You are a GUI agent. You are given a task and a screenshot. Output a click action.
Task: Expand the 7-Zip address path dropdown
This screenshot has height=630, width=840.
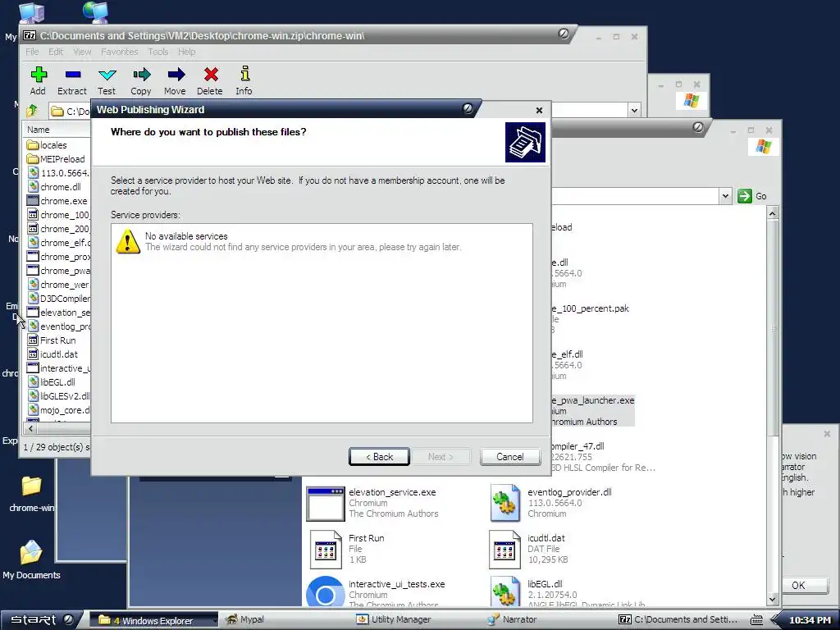(634, 111)
